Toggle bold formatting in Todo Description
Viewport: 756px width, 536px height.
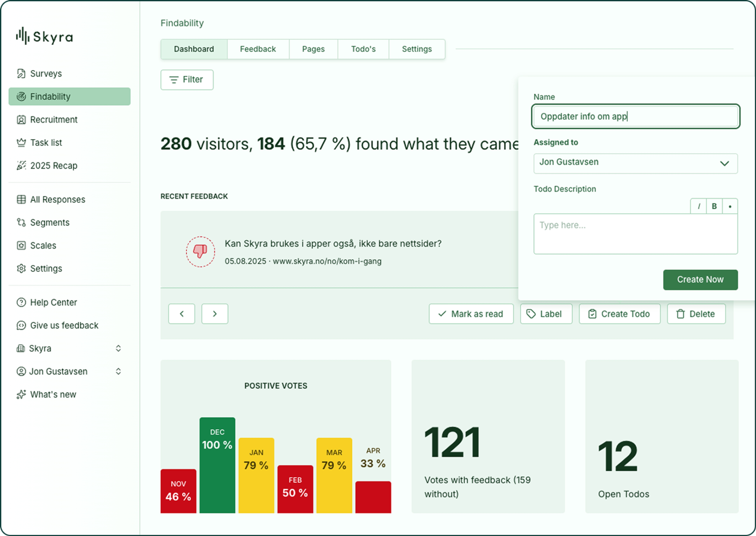coord(714,206)
